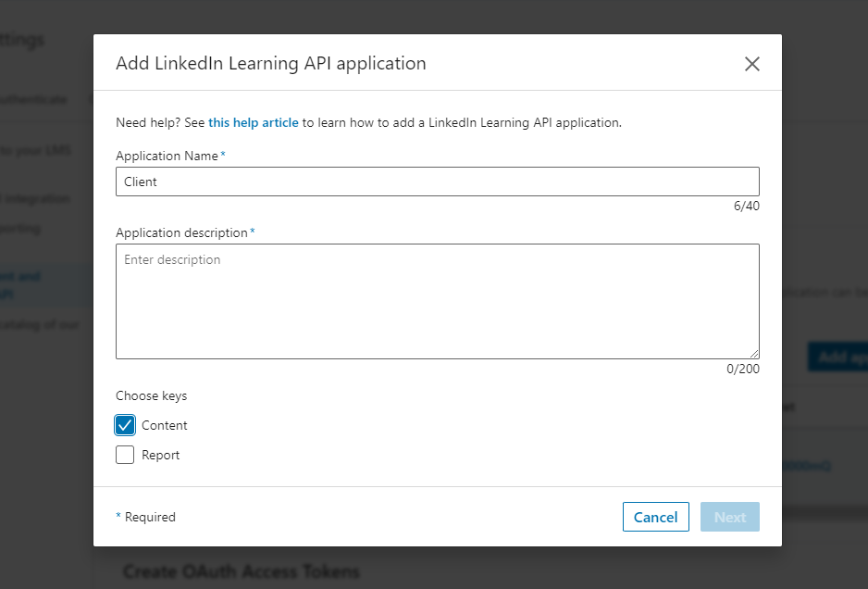Click the Application description text area
Screen dimensions: 868x589
pyautogui.click(x=437, y=299)
